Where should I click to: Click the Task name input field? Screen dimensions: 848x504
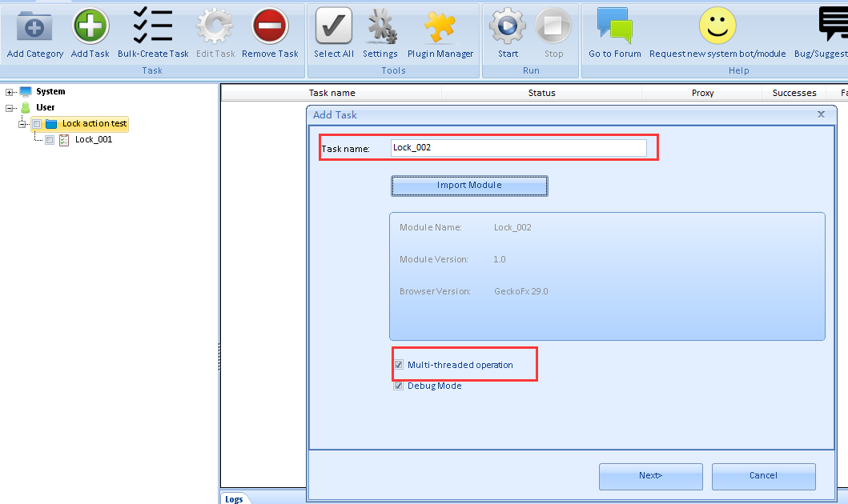click(517, 148)
